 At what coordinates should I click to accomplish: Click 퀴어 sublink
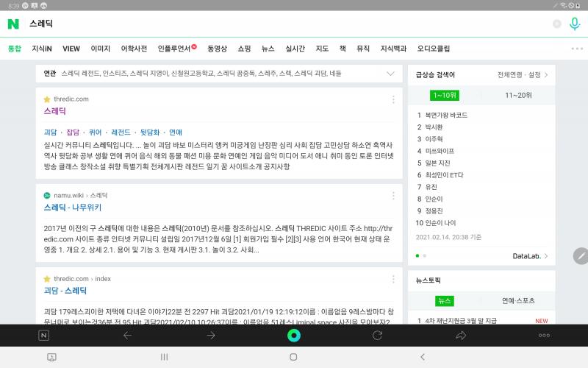tap(96, 132)
